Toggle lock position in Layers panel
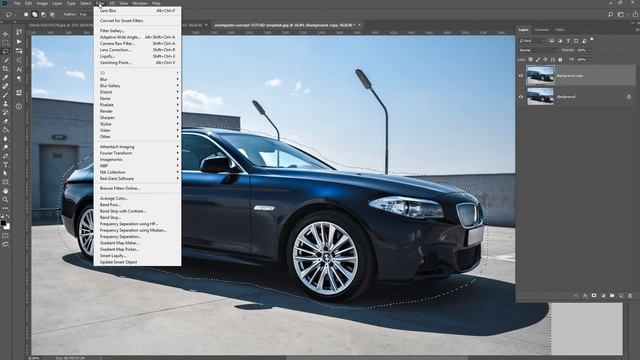The width and height of the screenshot is (640, 360). (545, 60)
